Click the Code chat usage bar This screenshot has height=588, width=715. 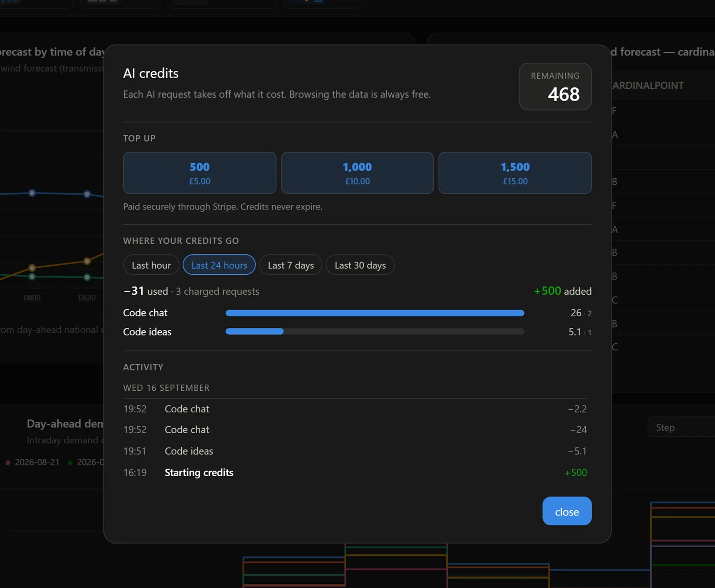point(375,313)
